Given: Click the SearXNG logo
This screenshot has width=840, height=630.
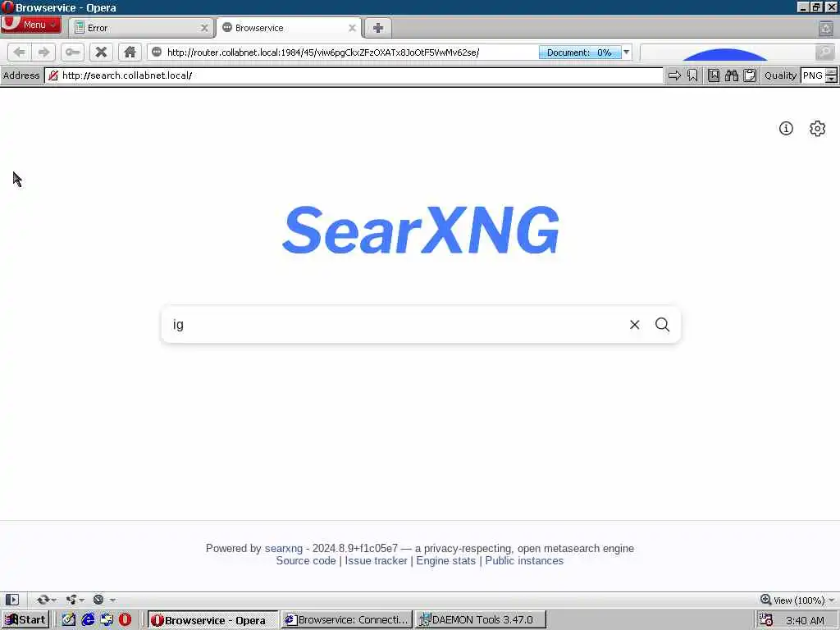Looking at the screenshot, I should click(x=421, y=230).
